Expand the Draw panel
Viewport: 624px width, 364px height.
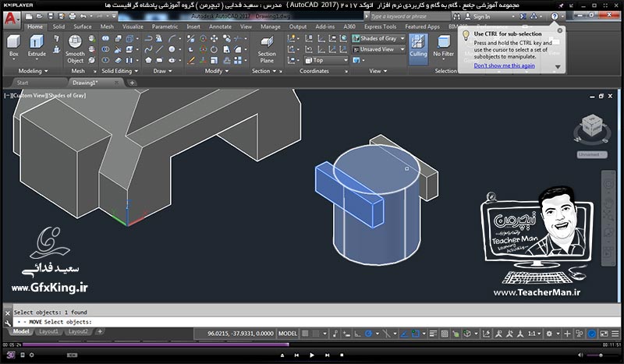point(162,71)
